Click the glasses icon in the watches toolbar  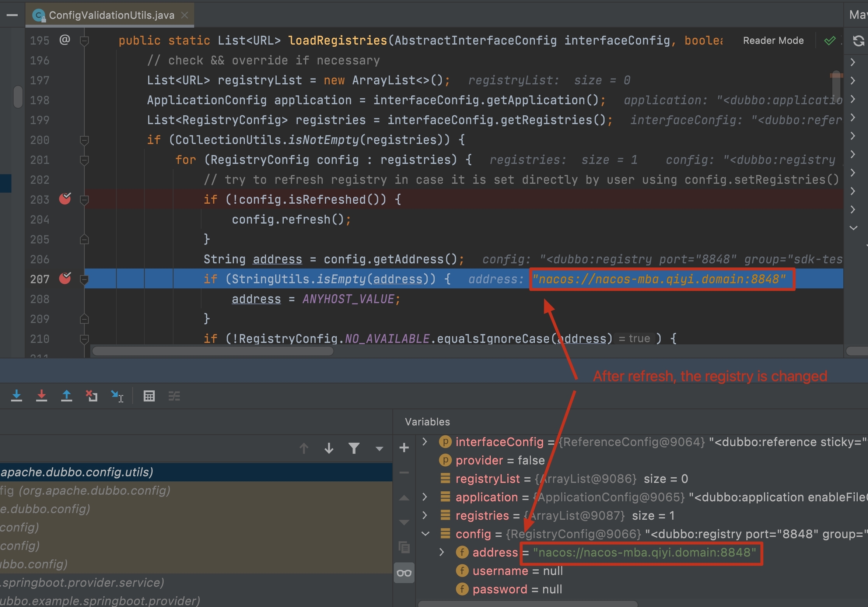(x=404, y=573)
